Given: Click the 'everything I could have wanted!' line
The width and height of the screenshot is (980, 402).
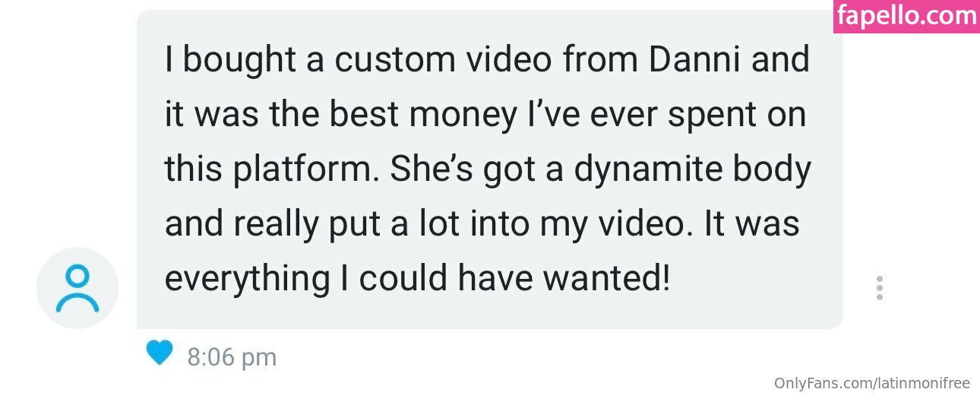Looking at the screenshot, I should point(417,279).
